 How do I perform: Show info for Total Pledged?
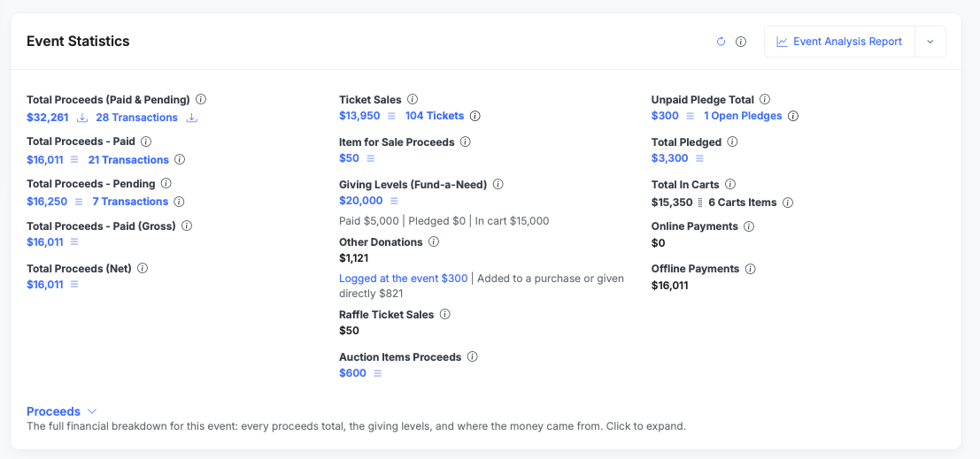(x=732, y=142)
